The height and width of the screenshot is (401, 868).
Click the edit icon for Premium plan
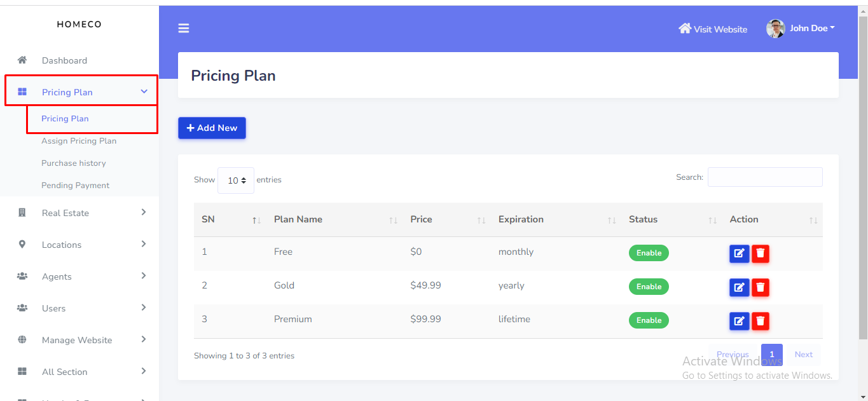tap(738, 321)
